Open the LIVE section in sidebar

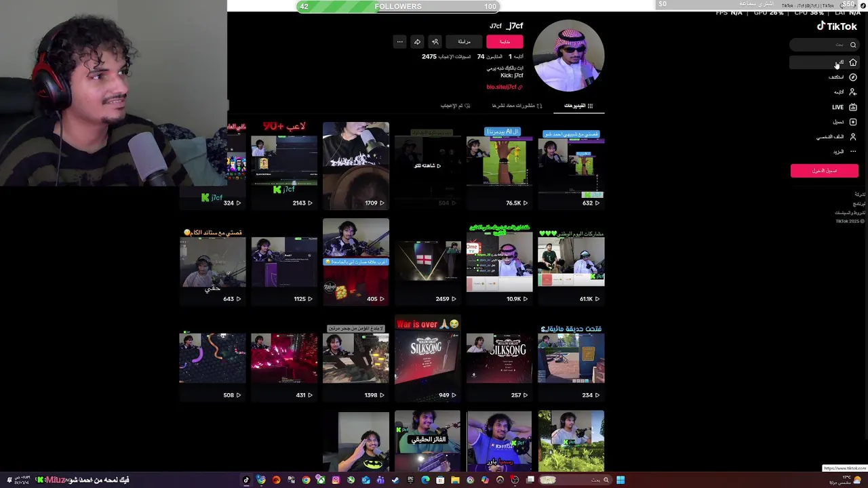[844, 107]
